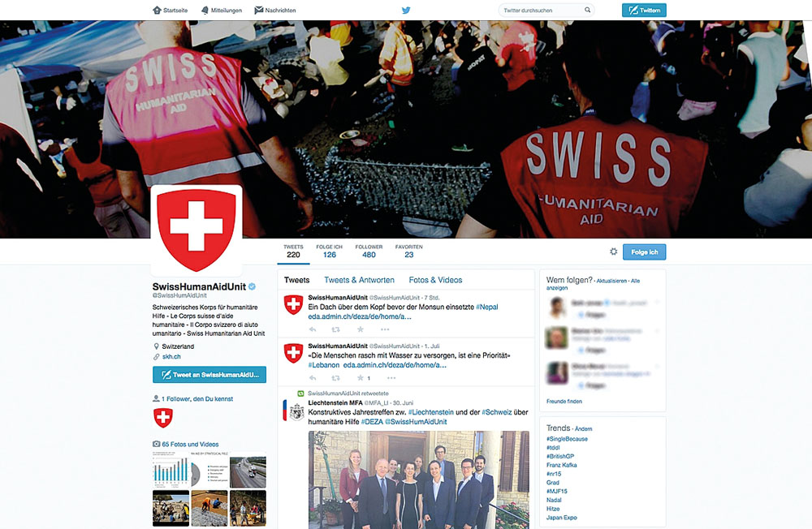Open the skh.ch website link
Screen dimensions: 812x529
click(x=171, y=357)
